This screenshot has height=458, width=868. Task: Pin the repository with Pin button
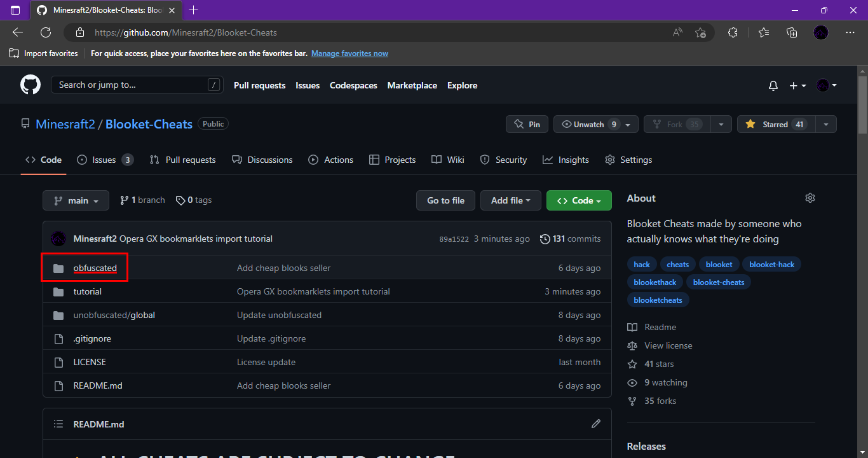[527, 124]
